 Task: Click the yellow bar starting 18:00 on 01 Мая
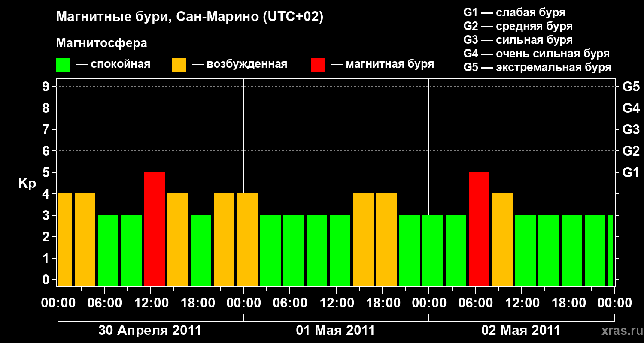click(x=386, y=240)
